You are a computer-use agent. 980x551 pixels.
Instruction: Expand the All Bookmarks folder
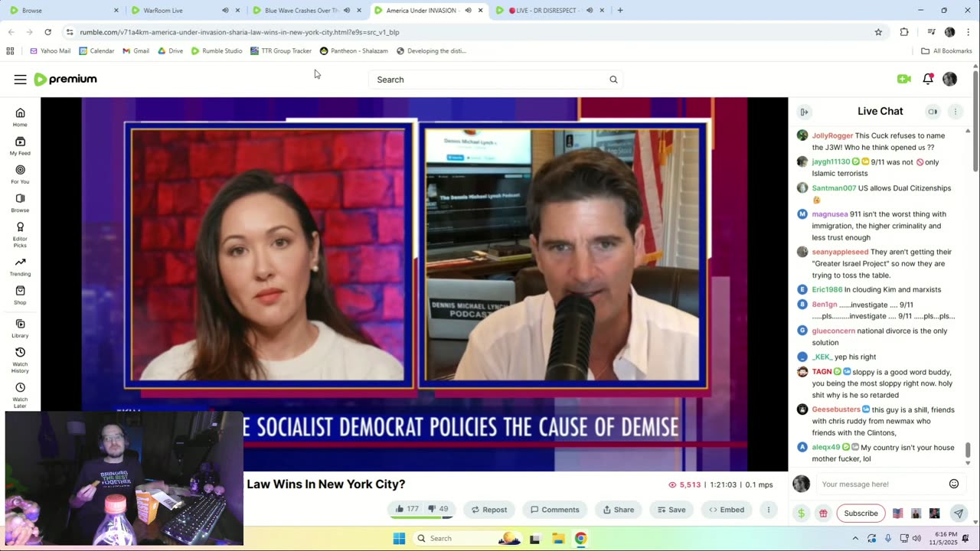946,51
